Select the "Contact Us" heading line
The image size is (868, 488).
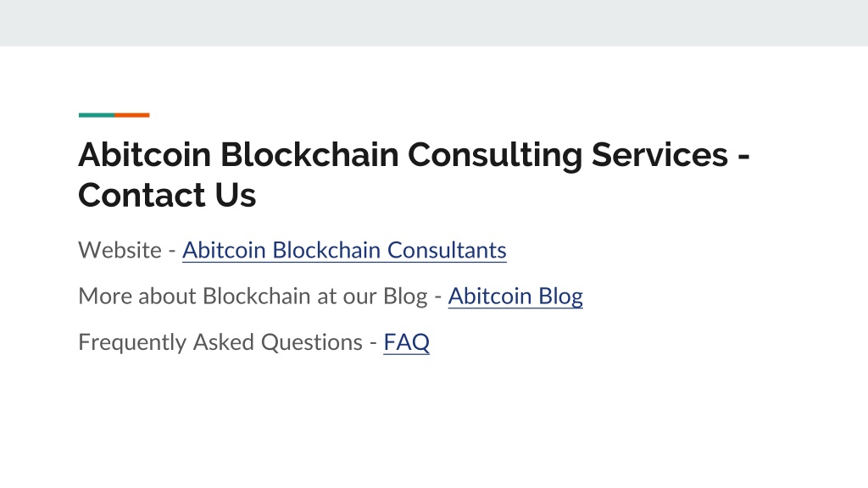pyautogui.click(x=167, y=196)
